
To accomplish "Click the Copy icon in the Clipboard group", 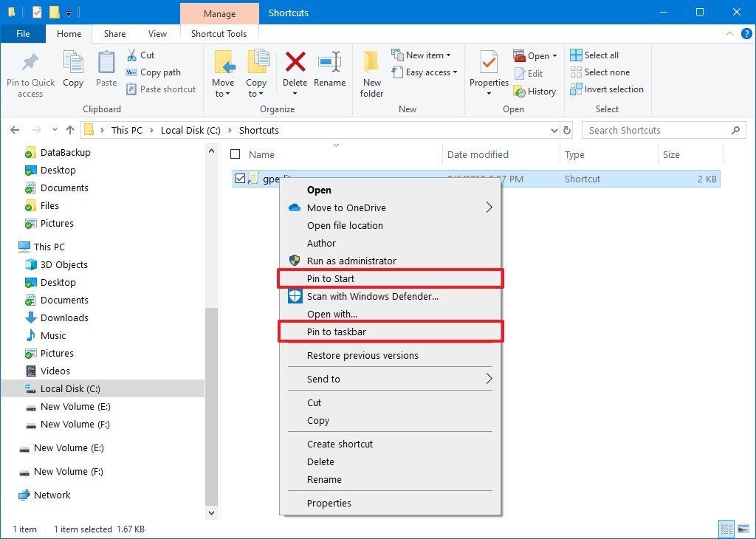I will point(72,69).
